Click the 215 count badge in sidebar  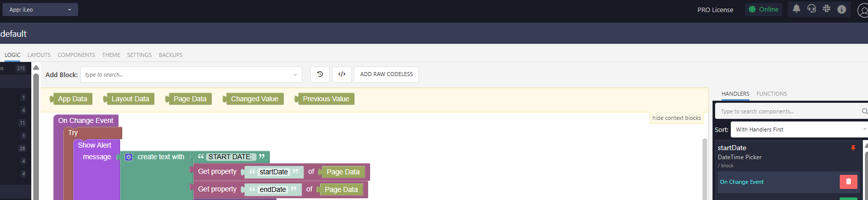point(21,68)
